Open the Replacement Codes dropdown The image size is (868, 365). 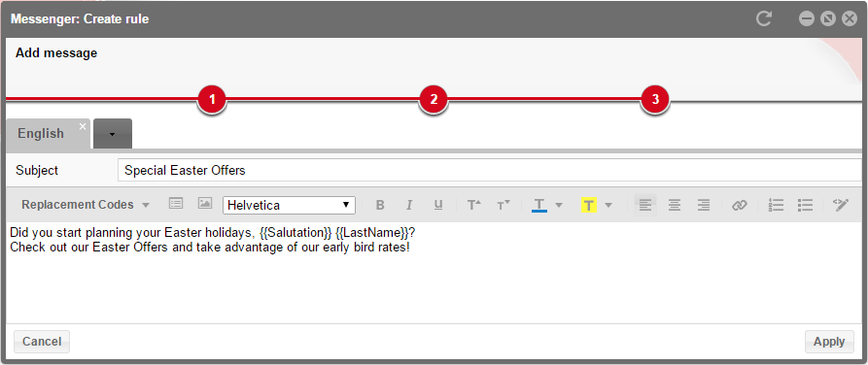click(86, 205)
